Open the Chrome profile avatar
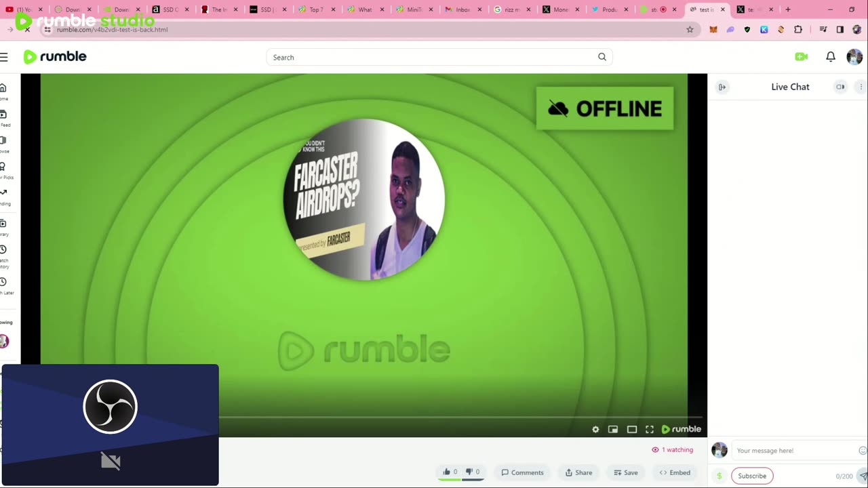 [856, 30]
